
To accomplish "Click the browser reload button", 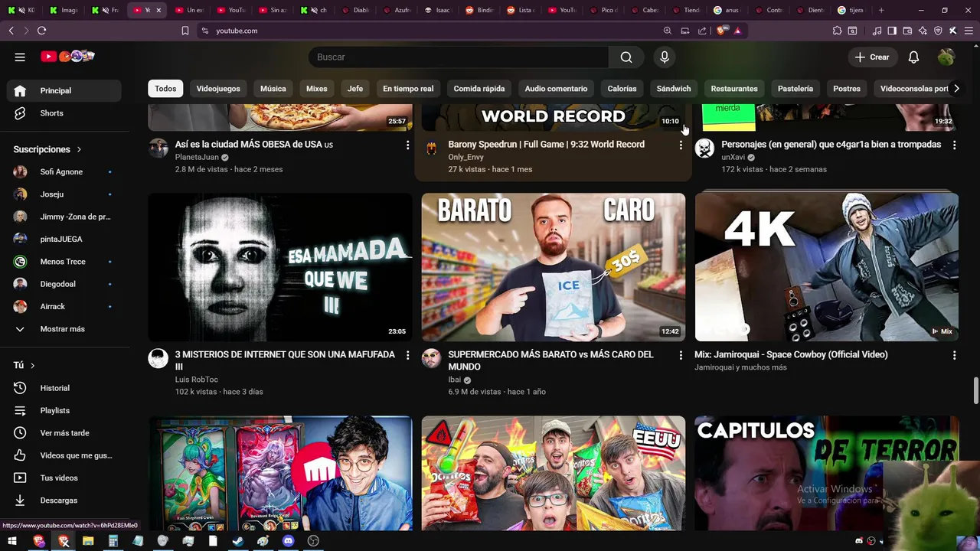I will click(41, 31).
